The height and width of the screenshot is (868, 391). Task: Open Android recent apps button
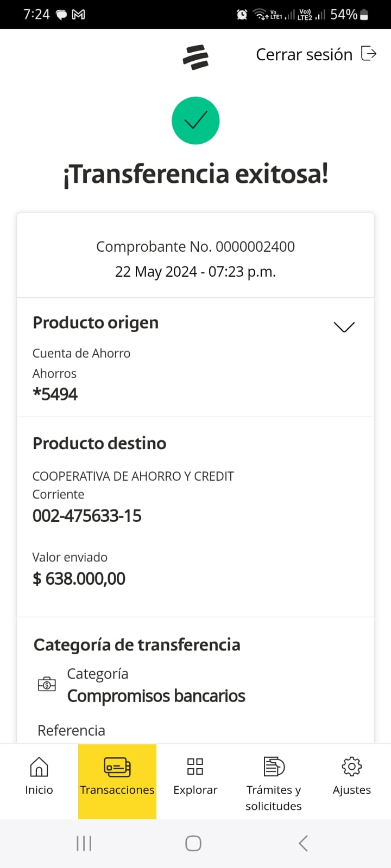[x=84, y=843]
